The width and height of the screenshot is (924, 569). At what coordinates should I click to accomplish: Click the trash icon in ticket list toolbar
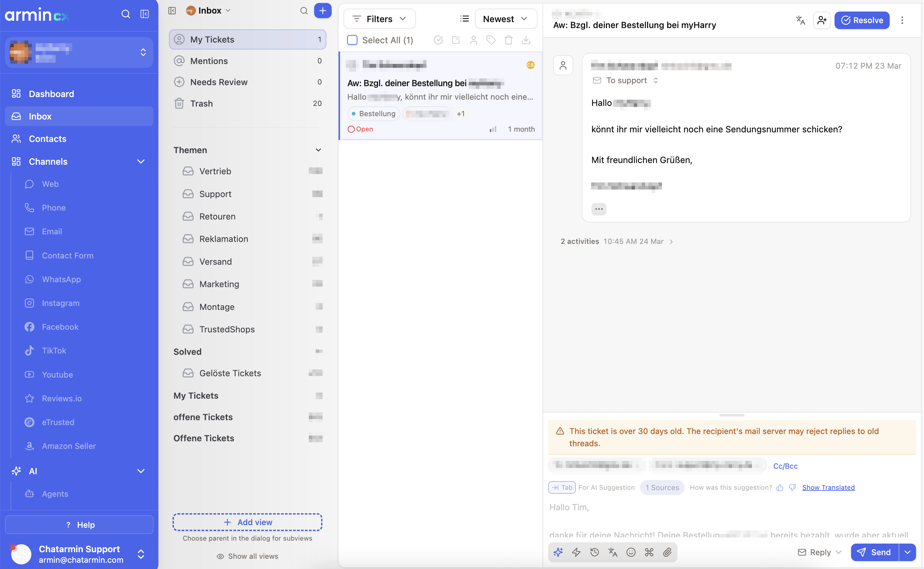pos(508,40)
